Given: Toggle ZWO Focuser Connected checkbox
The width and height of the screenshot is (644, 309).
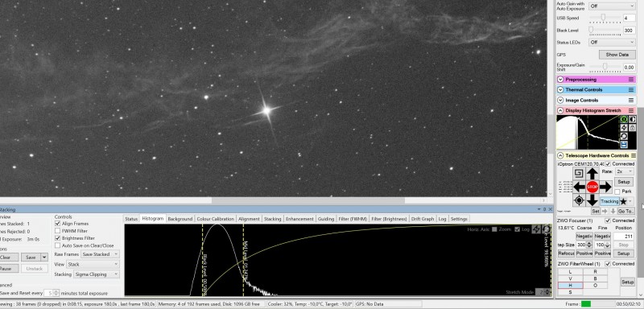Looking at the screenshot, I should 608,220.
